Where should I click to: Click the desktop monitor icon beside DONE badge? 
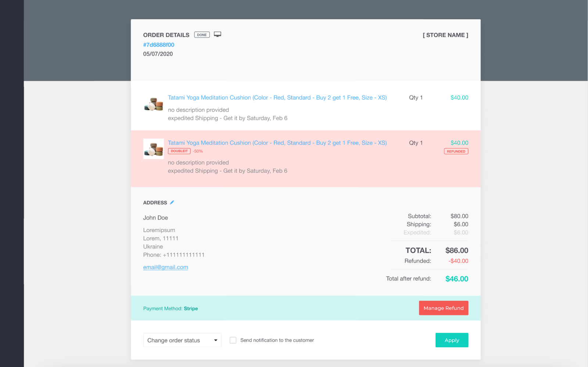coord(218,35)
